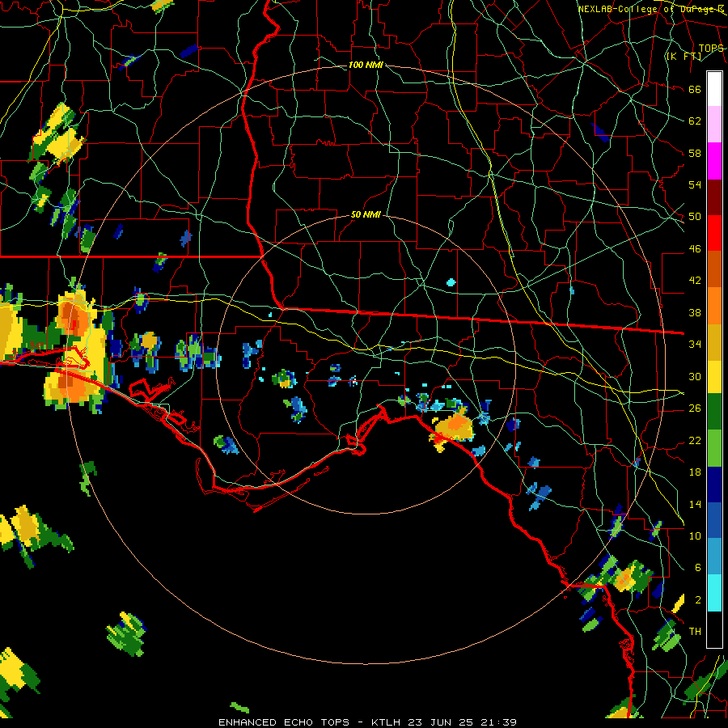The height and width of the screenshot is (728, 728).
Task: Pick the bright orange legend swatch
Action: [x=714, y=305]
